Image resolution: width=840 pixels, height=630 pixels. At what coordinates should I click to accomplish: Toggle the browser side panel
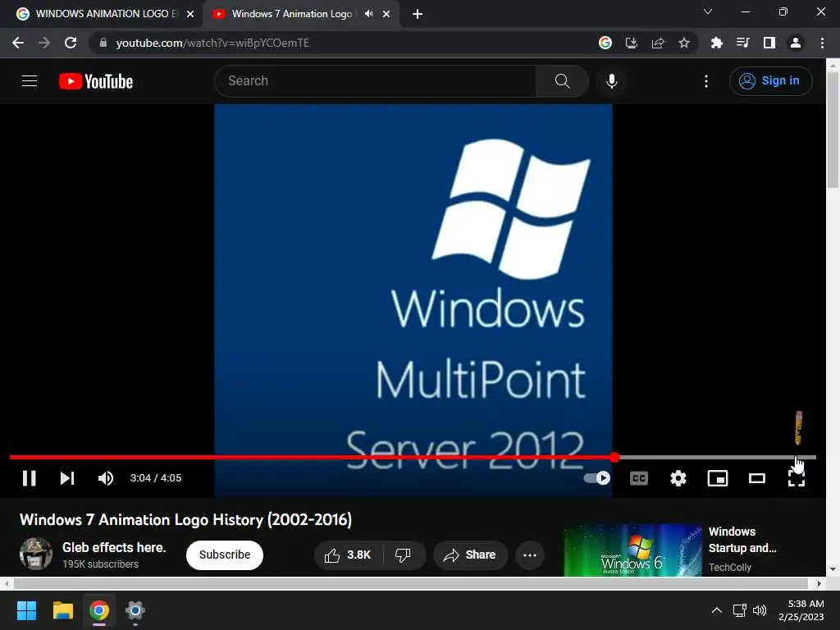(x=769, y=43)
